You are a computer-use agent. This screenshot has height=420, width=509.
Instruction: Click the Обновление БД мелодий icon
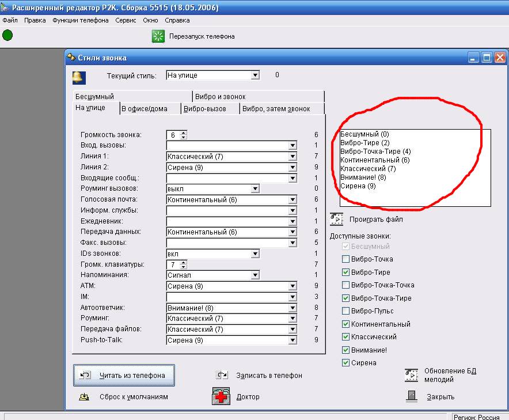pyautogui.click(x=411, y=375)
